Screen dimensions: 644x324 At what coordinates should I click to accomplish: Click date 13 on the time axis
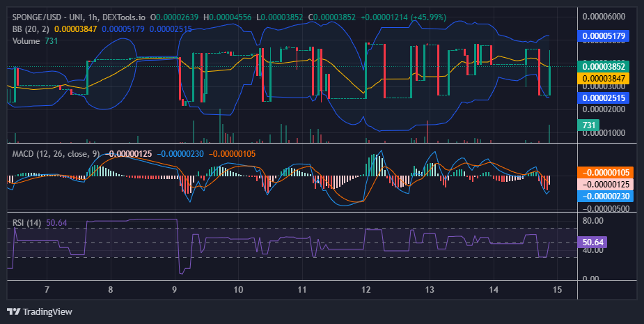430,289
